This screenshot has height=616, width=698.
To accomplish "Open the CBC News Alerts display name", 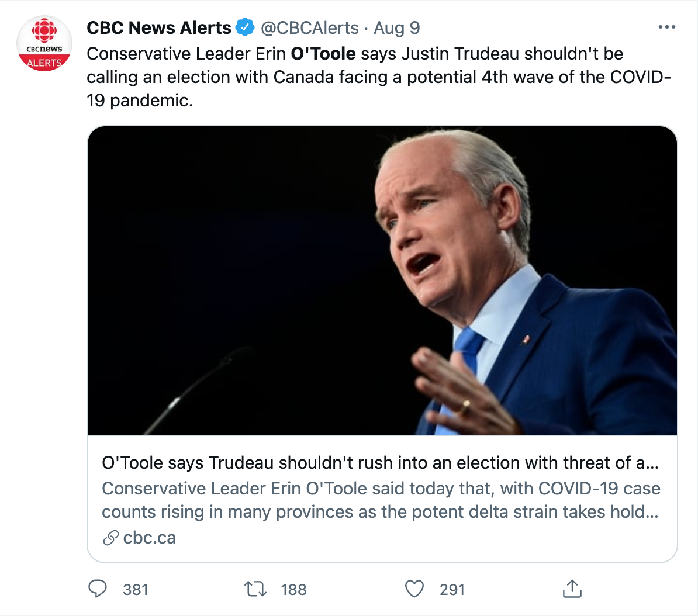I will (159, 27).
